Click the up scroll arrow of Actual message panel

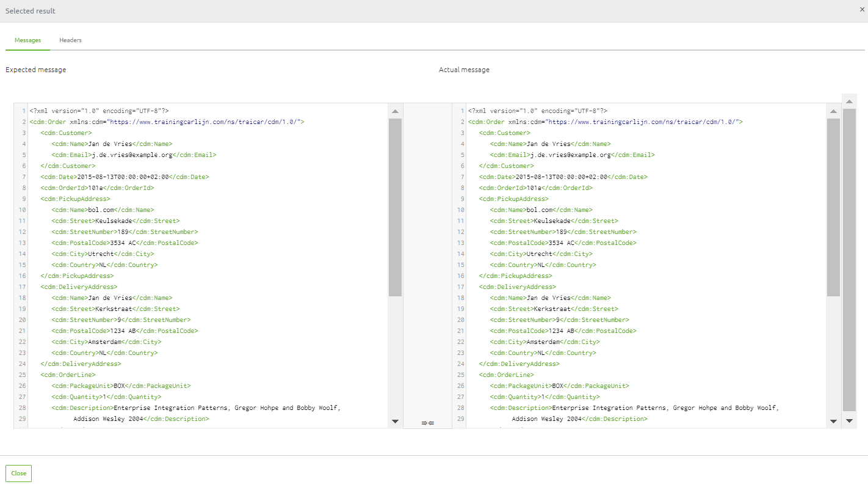tap(833, 111)
